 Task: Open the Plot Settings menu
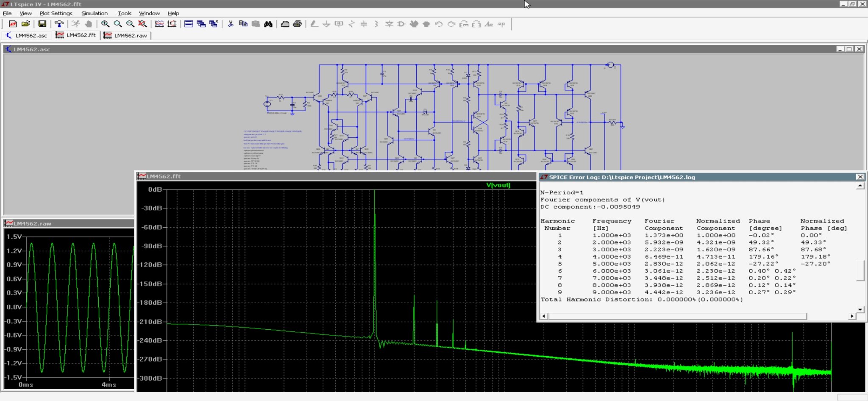pos(56,13)
